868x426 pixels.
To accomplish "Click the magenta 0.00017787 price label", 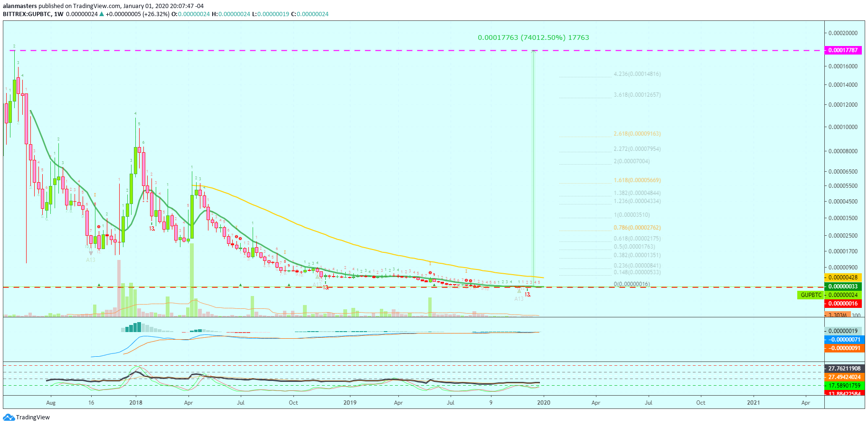I will 843,50.
